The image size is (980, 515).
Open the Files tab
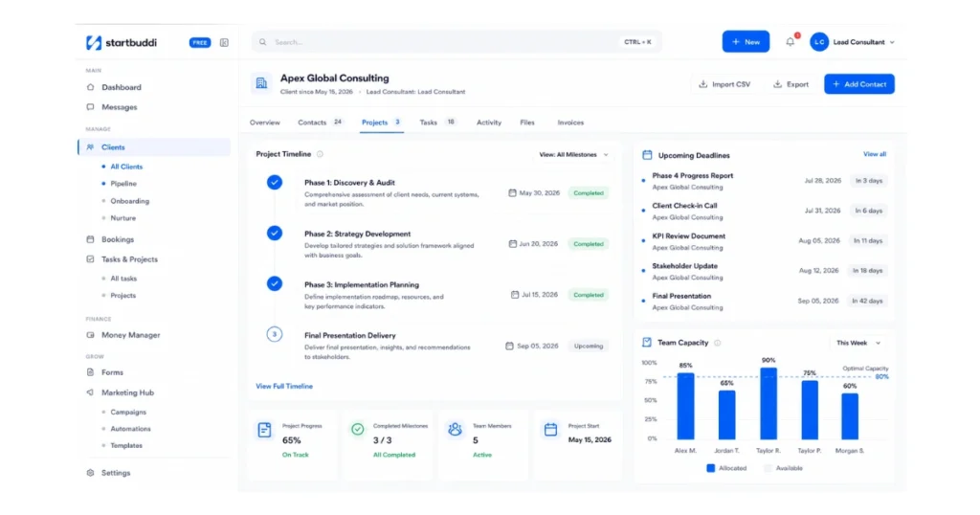point(527,123)
